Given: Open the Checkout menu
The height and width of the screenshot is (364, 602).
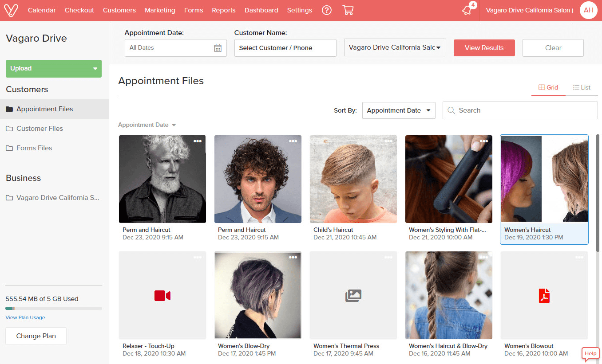Looking at the screenshot, I should [79, 10].
